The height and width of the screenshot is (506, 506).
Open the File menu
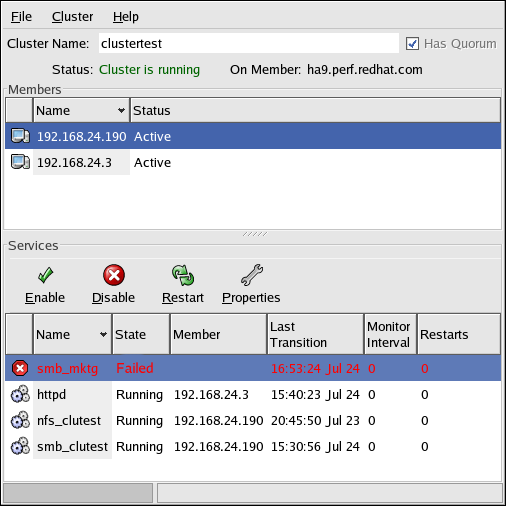point(21,17)
